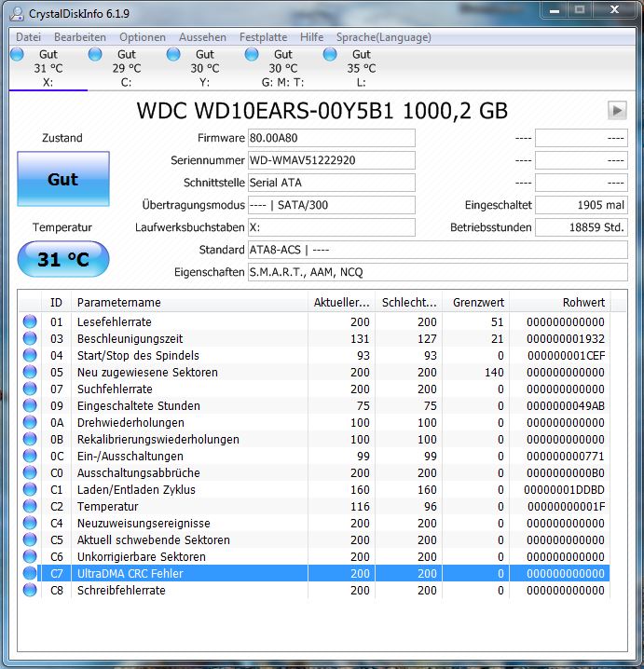The image size is (644, 669).
Task: Click the Rohwert column header
Action: pyautogui.click(x=560, y=303)
